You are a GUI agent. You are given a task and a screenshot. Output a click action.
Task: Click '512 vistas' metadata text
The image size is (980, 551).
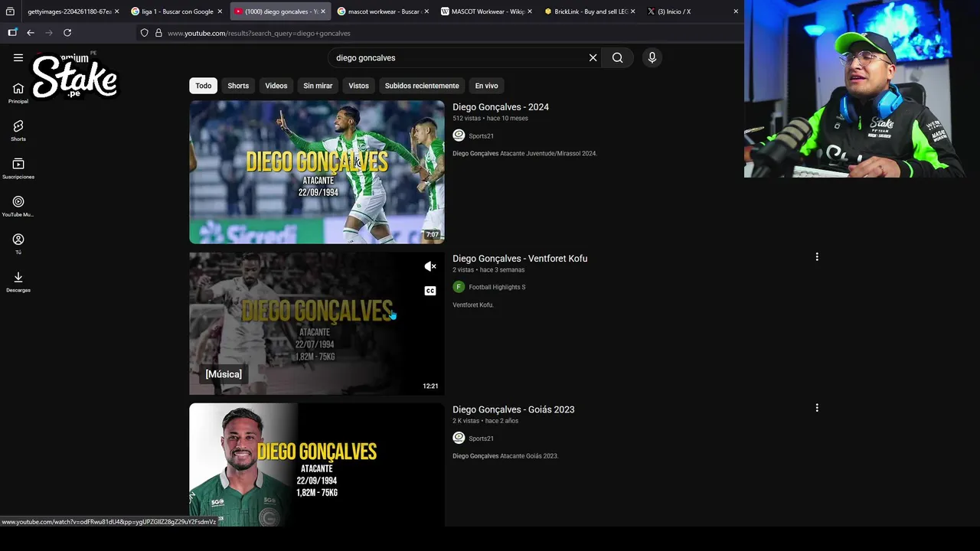[466, 119]
